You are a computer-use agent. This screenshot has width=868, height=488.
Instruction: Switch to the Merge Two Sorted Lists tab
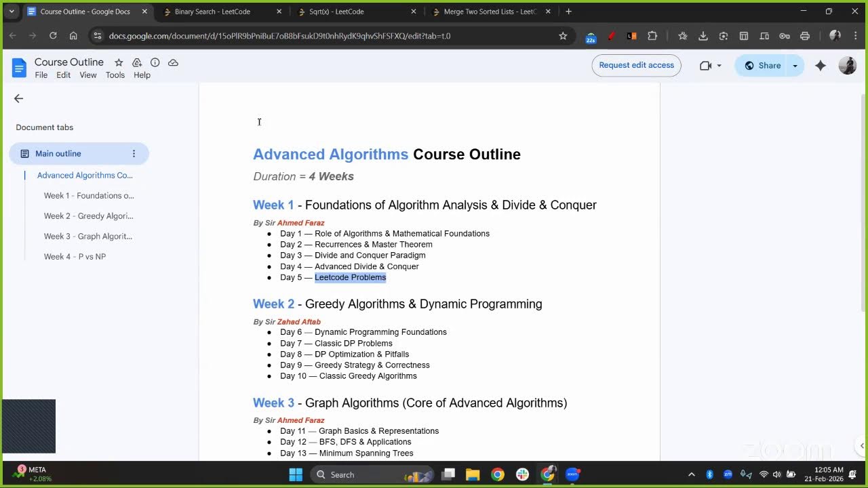pyautogui.click(x=491, y=12)
